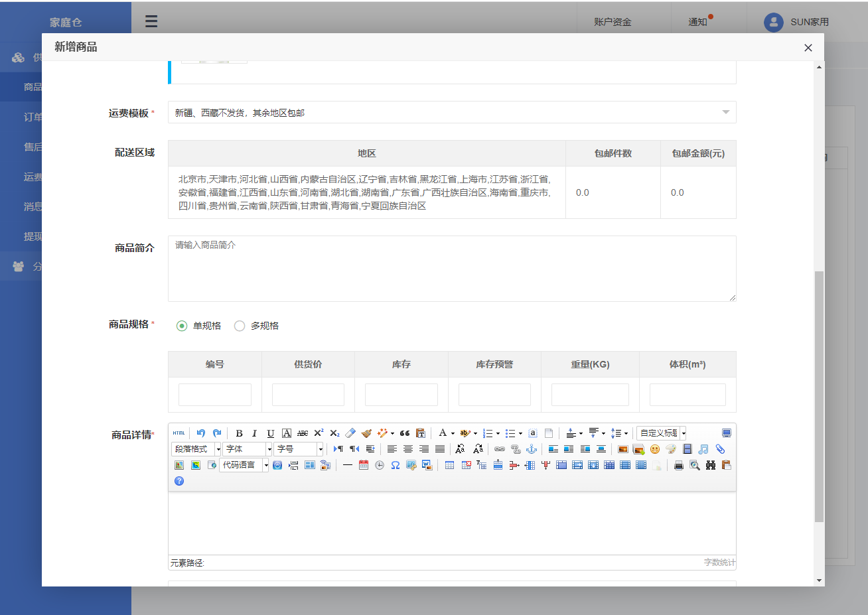868x615 pixels.
Task: Open 账户资金 in top bar
Action: pos(613,22)
